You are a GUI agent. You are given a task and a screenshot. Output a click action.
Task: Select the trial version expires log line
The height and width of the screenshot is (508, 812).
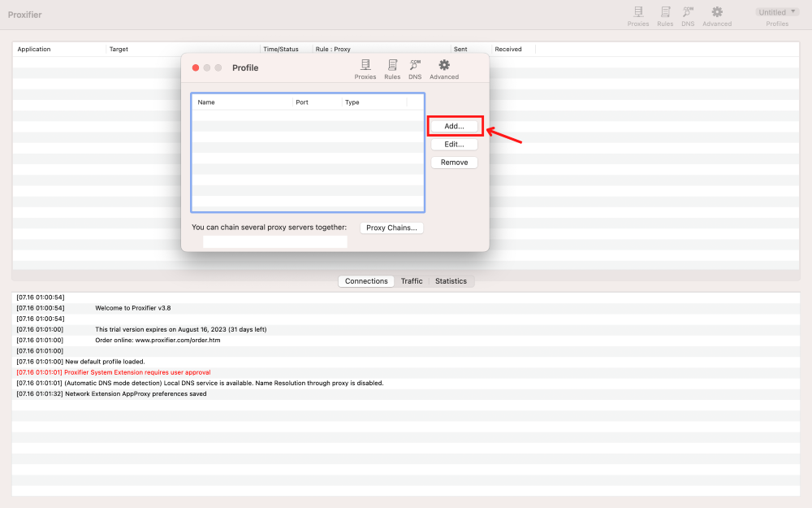tap(406, 329)
